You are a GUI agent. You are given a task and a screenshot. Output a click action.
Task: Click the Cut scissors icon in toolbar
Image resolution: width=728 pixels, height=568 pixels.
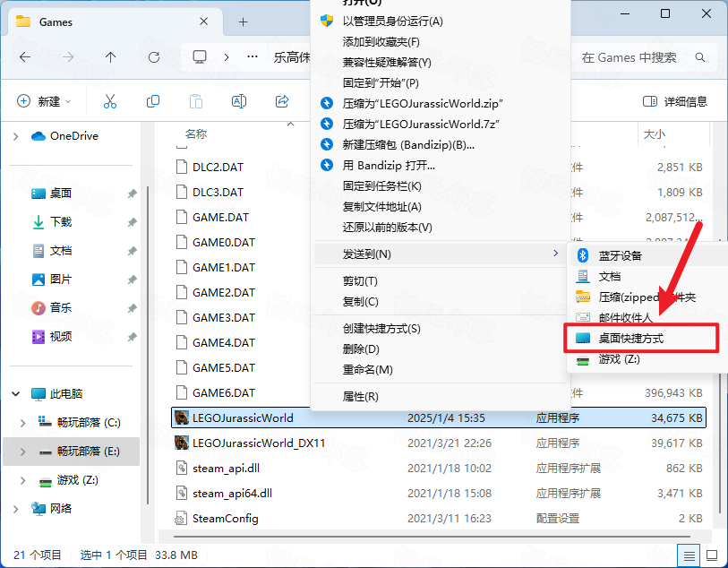(x=110, y=101)
